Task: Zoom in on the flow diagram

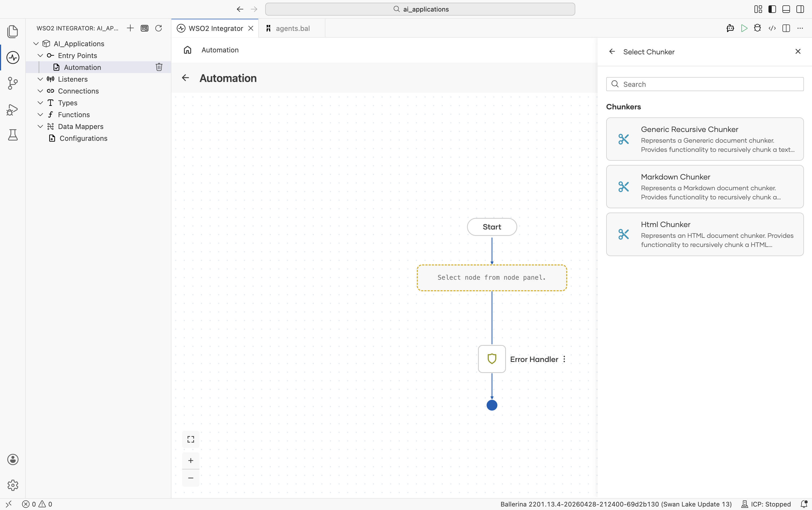Action: click(191, 460)
